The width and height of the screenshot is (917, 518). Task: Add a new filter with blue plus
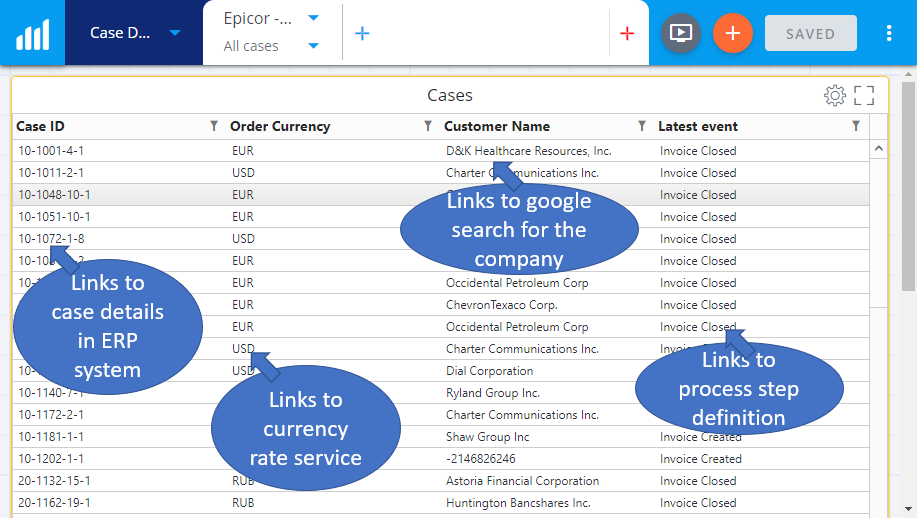click(362, 33)
